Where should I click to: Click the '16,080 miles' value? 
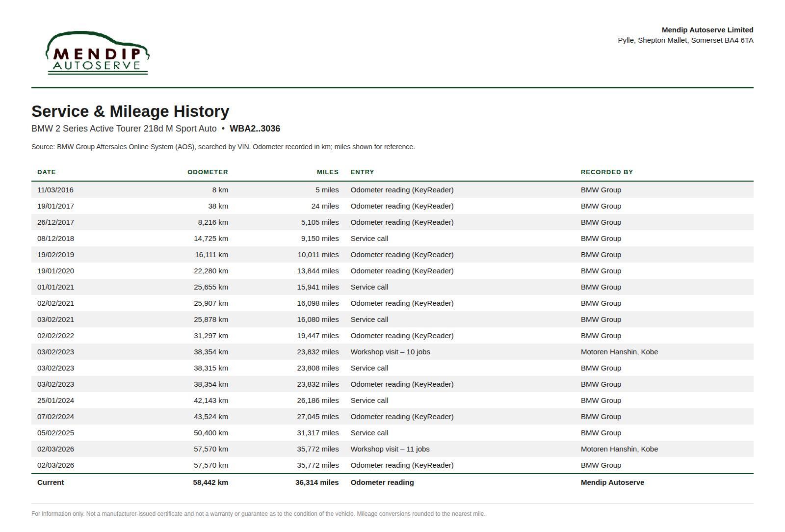pos(318,319)
